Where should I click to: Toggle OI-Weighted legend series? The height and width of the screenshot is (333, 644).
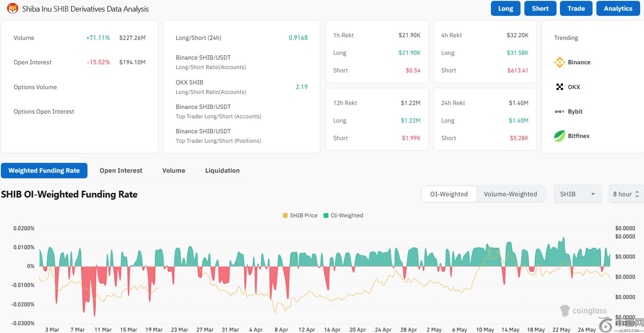point(343,216)
